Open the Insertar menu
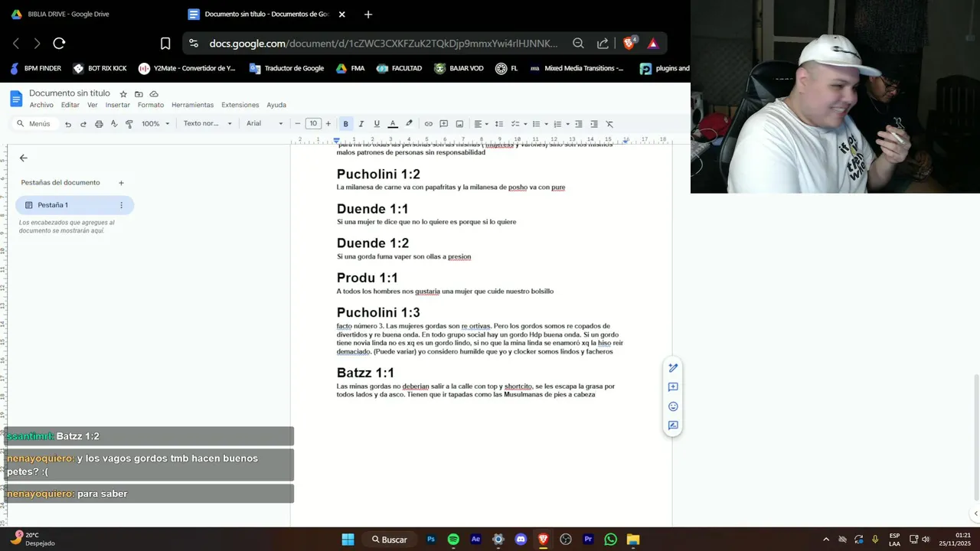This screenshot has width=980, height=551. coord(118,105)
